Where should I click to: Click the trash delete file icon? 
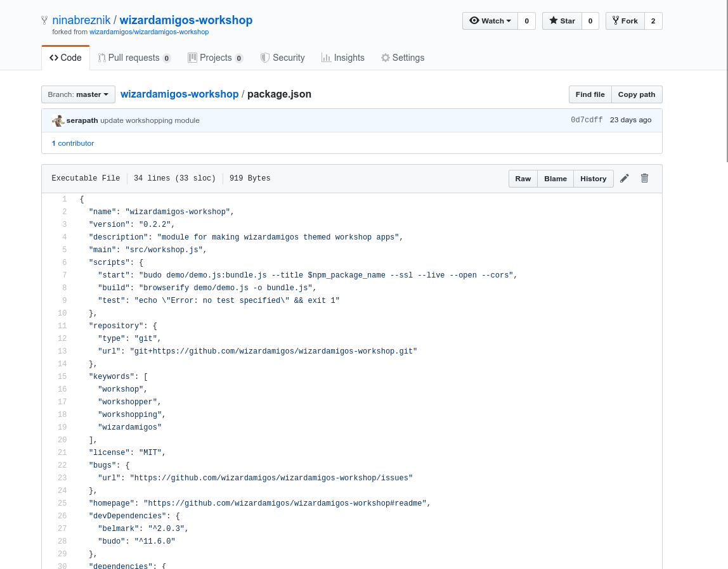[x=644, y=178]
